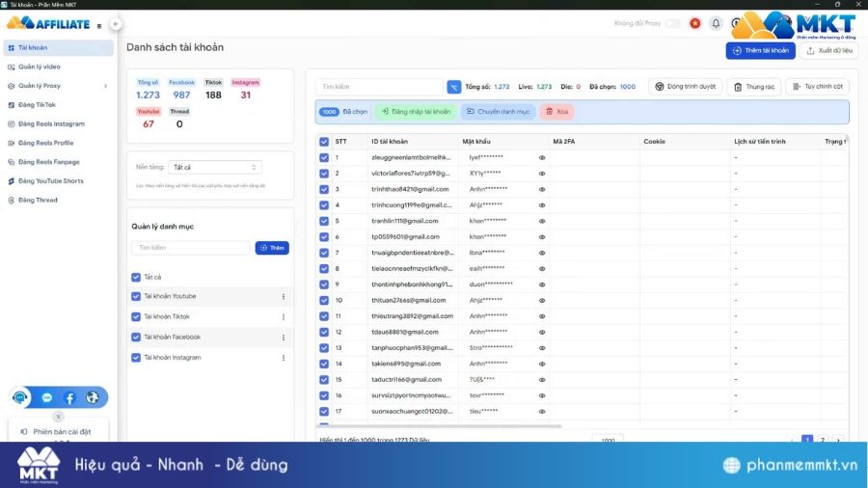Click the Vietnam flag language icon

coord(694,23)
